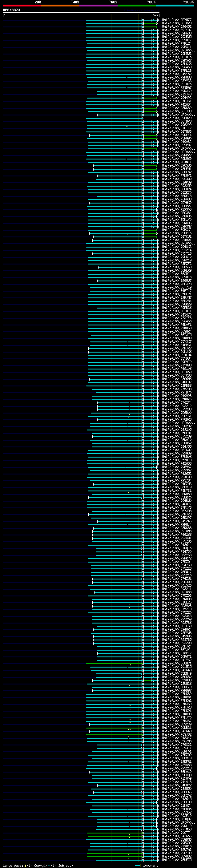Click the cyan ~100% identity legend segment

[175, 6]
